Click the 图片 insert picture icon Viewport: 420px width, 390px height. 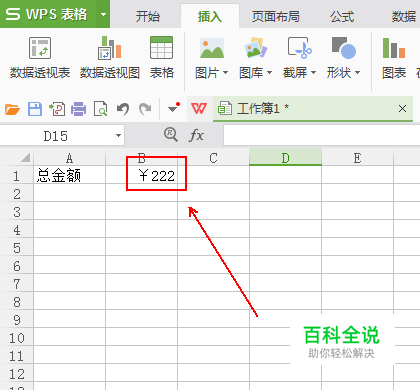click(212, 48)
